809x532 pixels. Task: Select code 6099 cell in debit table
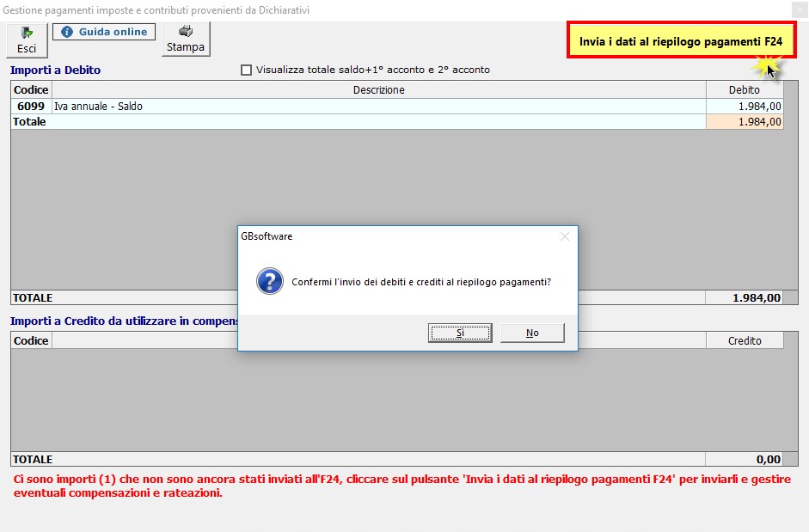(x=31, y=107)
